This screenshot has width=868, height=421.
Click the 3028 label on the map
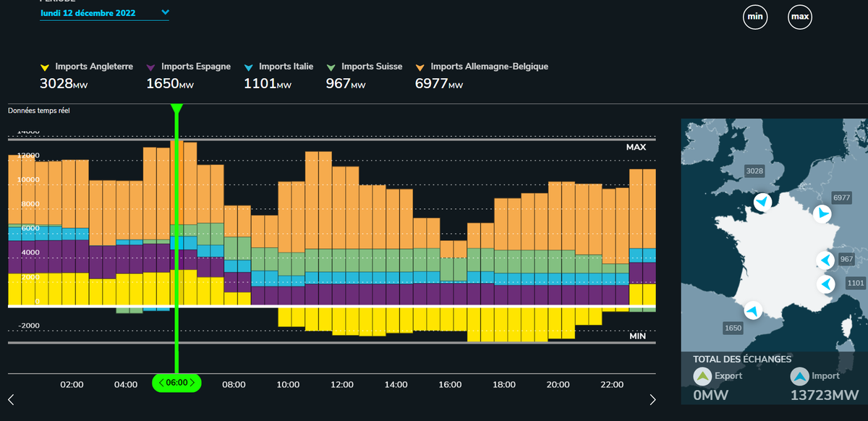tap(754, 171)
